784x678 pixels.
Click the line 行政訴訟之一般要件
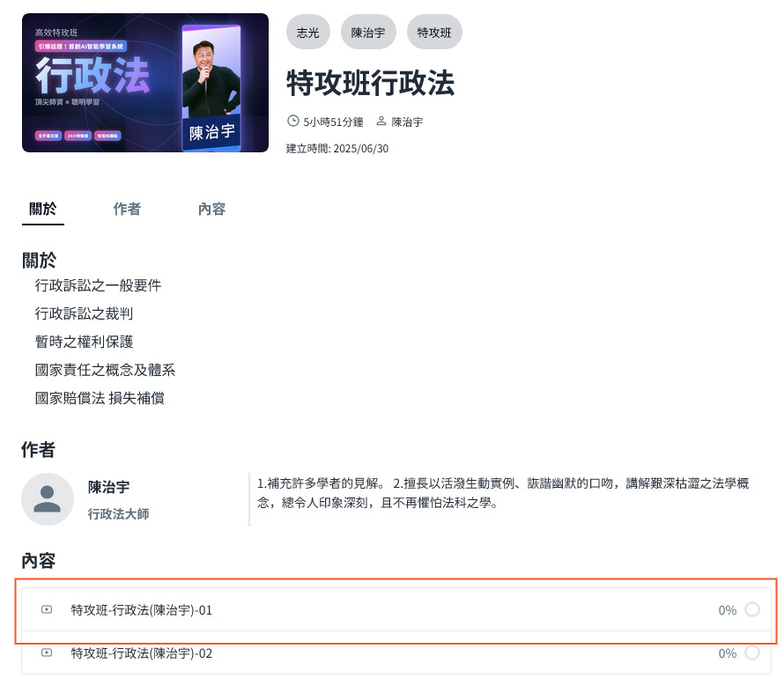pos(98,285)
